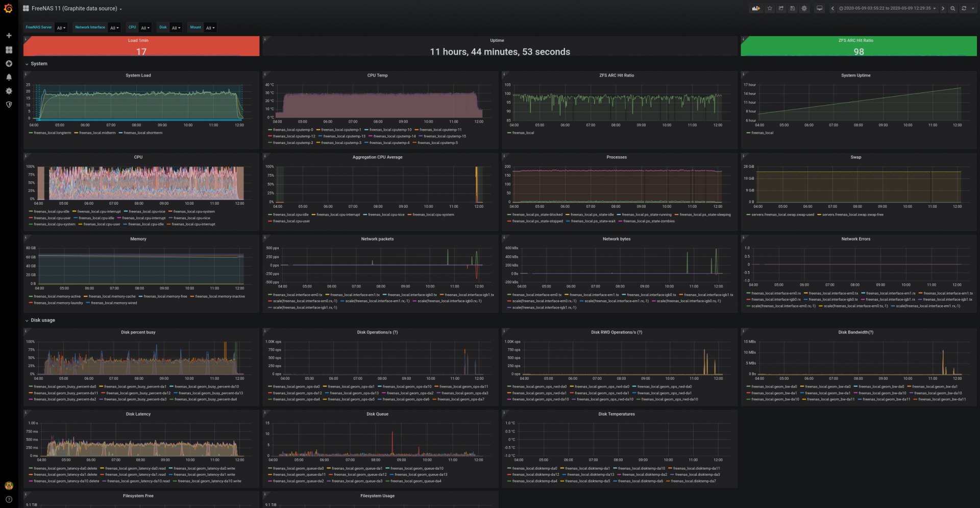Toggle swap-free series in the Swap legend
This screenshot has width=980, height=508.
[x=852, y=214]
